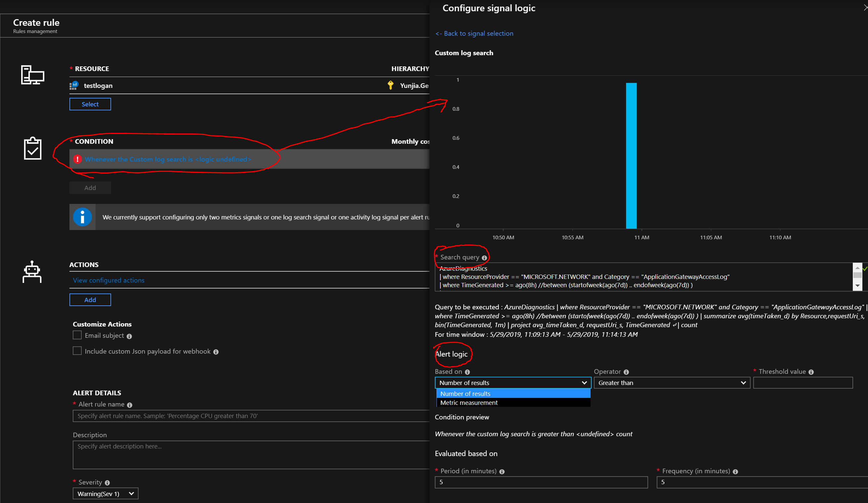
Task: Close the Configure signal logic panel
Action: (866, 8)
